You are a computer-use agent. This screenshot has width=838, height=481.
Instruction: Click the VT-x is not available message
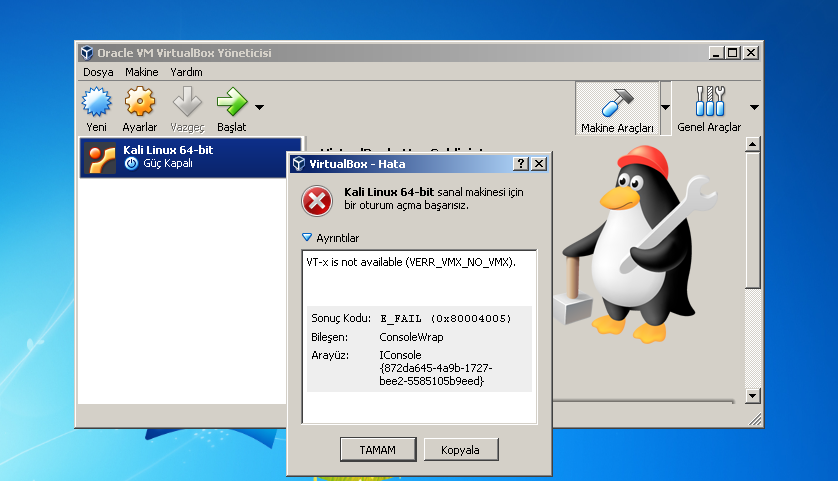[411, 262]
